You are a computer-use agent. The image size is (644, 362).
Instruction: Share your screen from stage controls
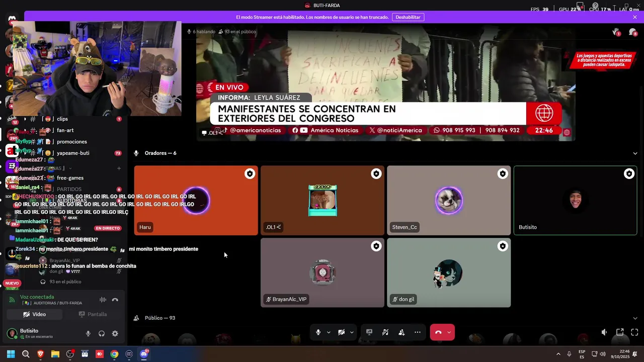coord(369,332)
